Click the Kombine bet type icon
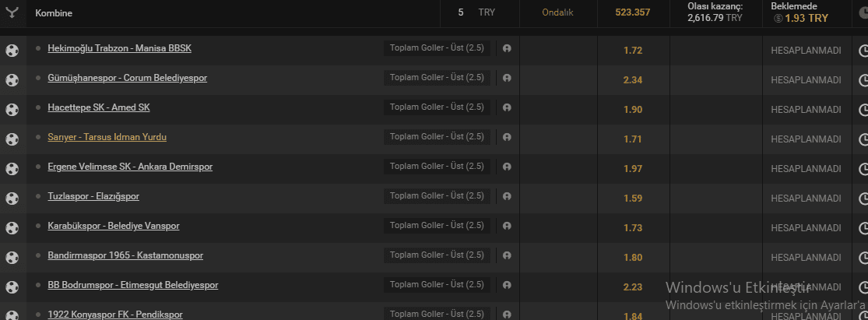 click(x=12, y=12)
